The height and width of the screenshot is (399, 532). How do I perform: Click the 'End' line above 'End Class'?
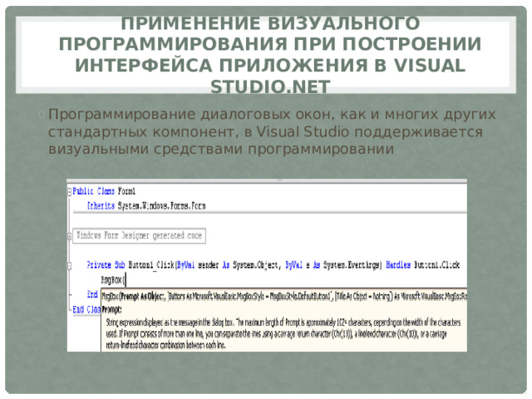[92, 294]
